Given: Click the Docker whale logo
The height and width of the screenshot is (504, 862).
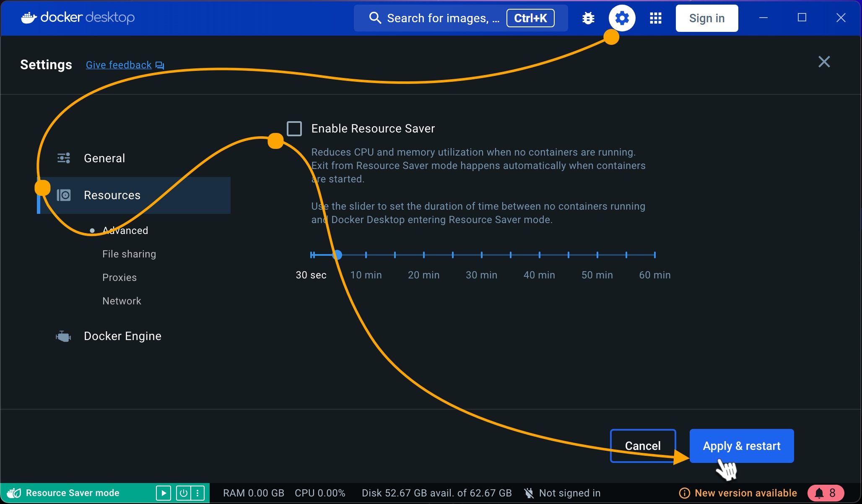Looking at the screenshot, I should point(29,18).
